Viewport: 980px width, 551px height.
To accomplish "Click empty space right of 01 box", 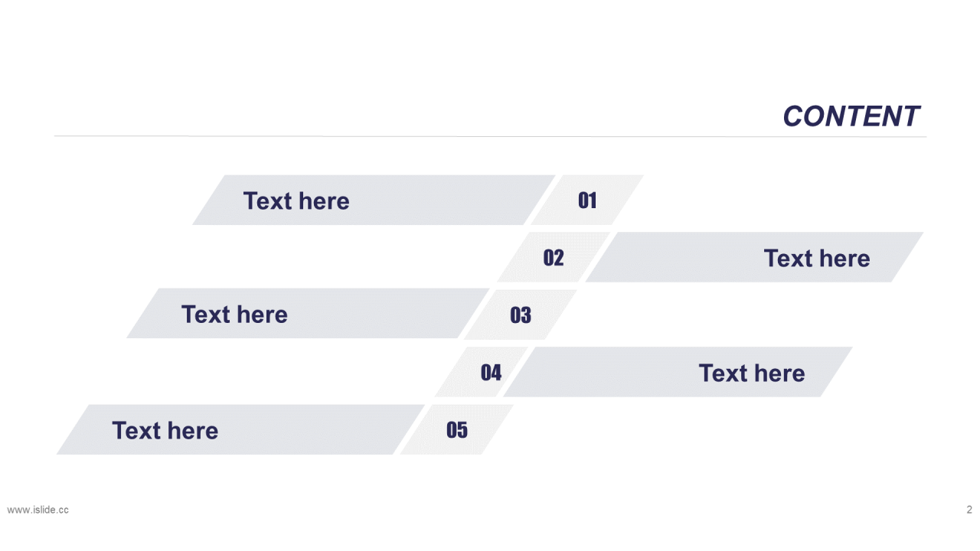I will [x=781, y=200].
